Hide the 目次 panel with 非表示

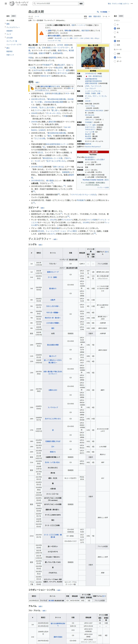pyautogui.click(x=13, y=16)
